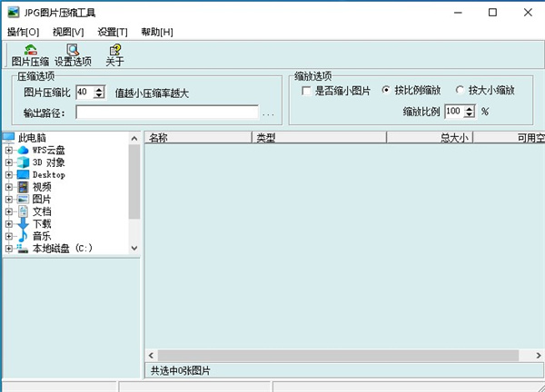Open 设置选项 from the toolbar
The height and width of the screenshot is (392, 545).
pos(73,51)
